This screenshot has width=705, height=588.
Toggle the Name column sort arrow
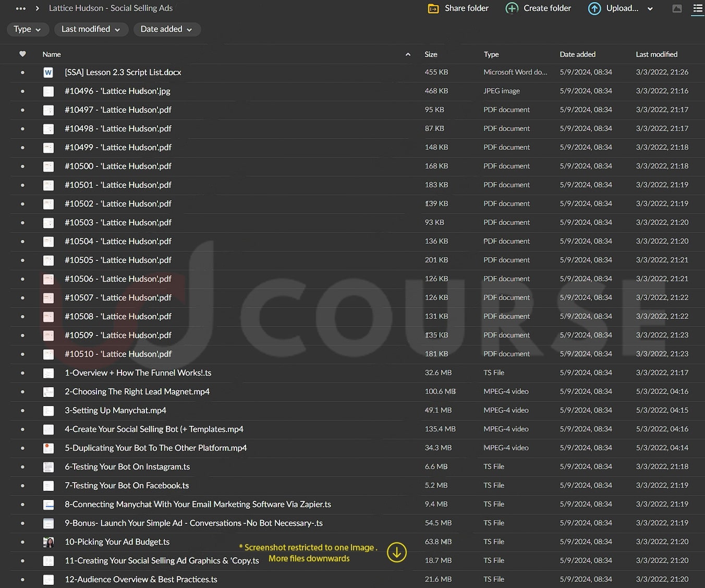[408, 54]
